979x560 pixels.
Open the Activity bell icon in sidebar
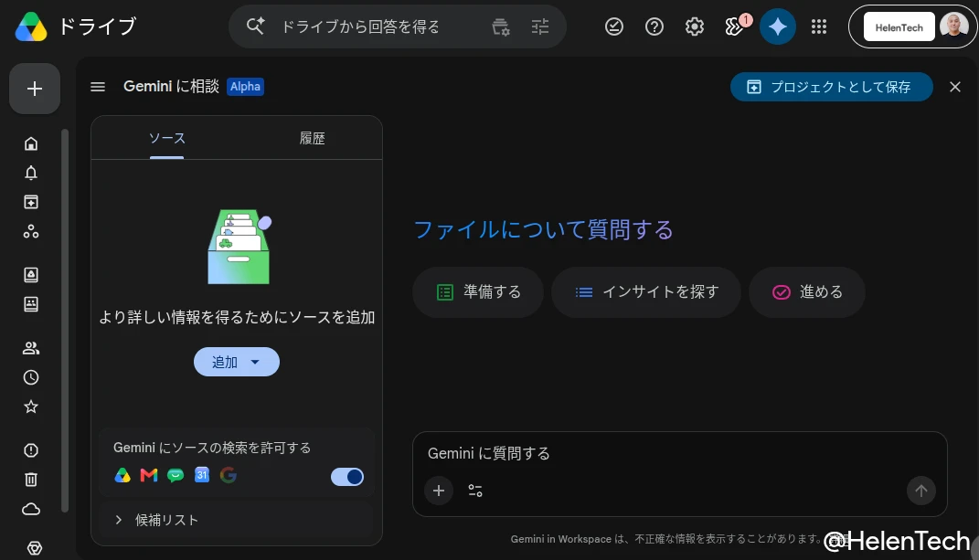pyautogui.click(x=31, y=173)
